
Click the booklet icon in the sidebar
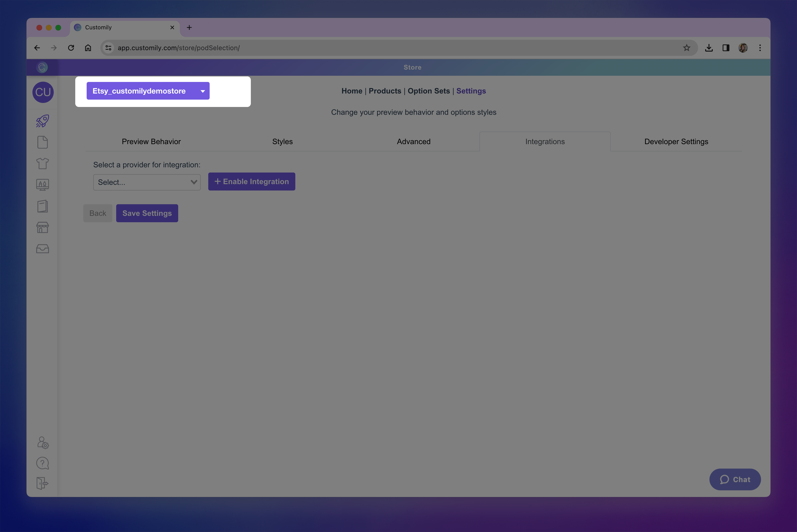(x=42, y=206)
